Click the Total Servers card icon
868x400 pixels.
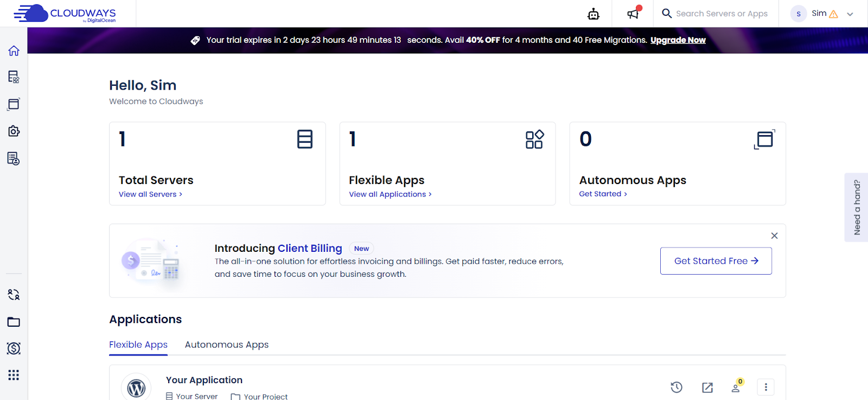tap(305, 139)
